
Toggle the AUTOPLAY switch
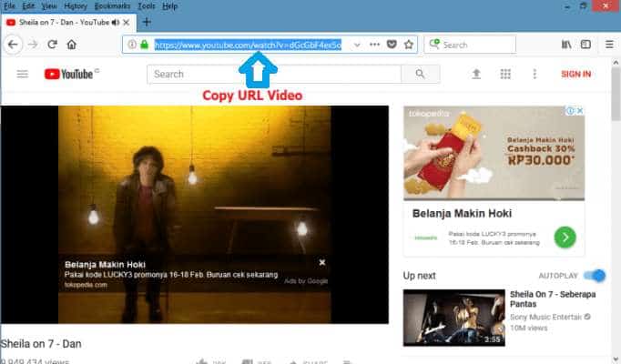pyautogui.click(x=595, y=276)
